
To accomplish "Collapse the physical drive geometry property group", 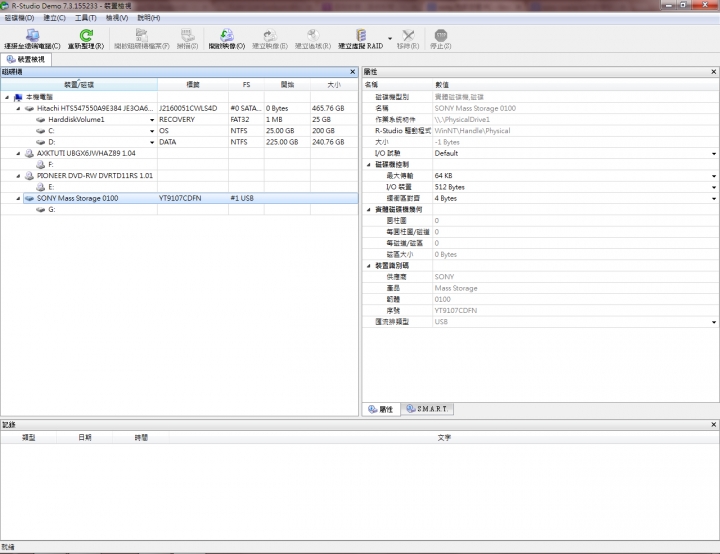I will [369, 209].
